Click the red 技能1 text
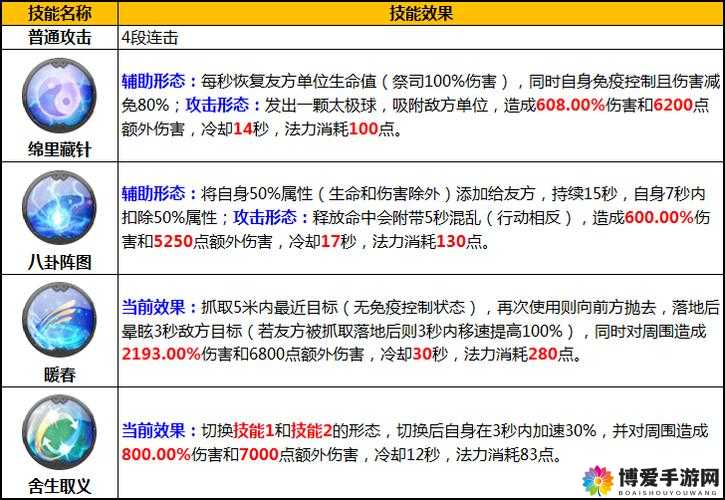The width and height of the screenshot is (725, 500). pos(253,431)
